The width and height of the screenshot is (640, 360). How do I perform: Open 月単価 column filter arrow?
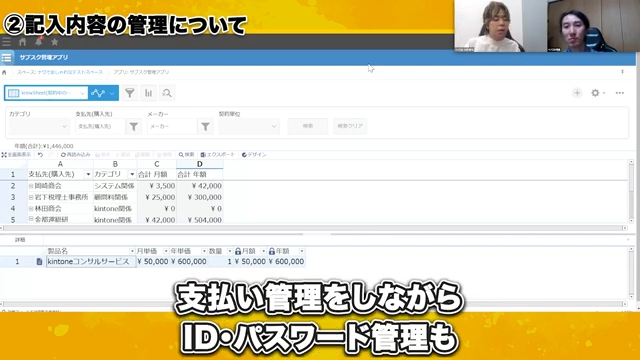[x=166, y=251]
